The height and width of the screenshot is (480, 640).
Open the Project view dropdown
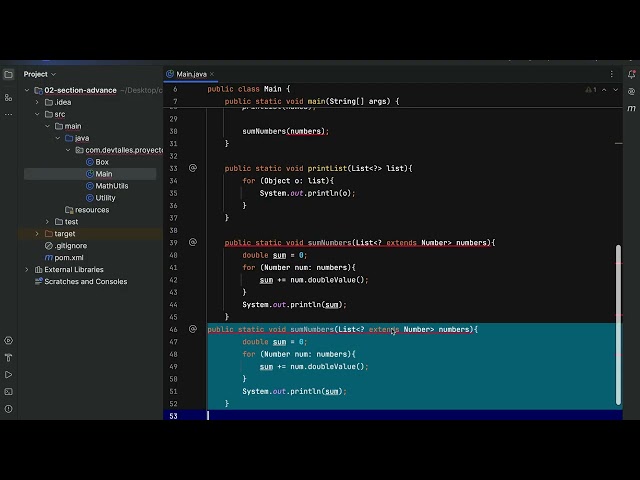[40, 74]
